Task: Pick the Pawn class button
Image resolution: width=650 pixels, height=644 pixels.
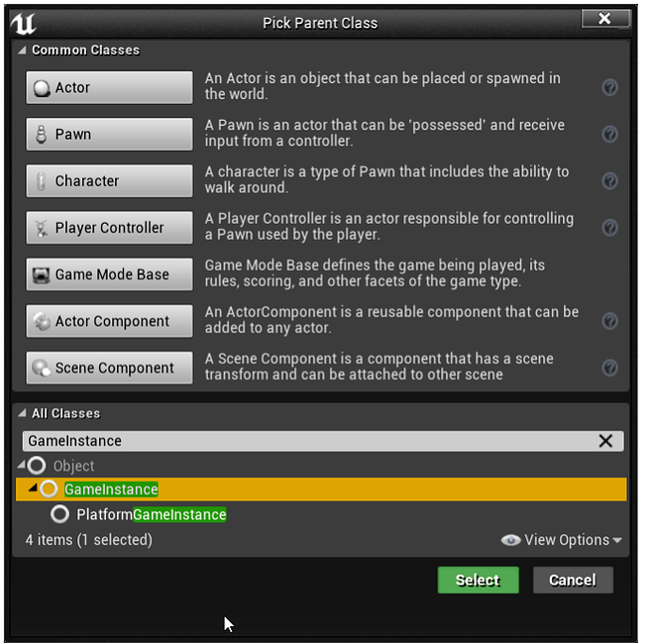Action: (x=111, y=136)
